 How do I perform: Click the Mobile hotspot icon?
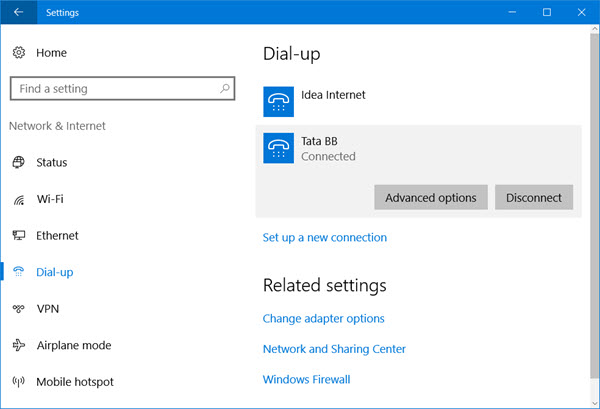18,382
